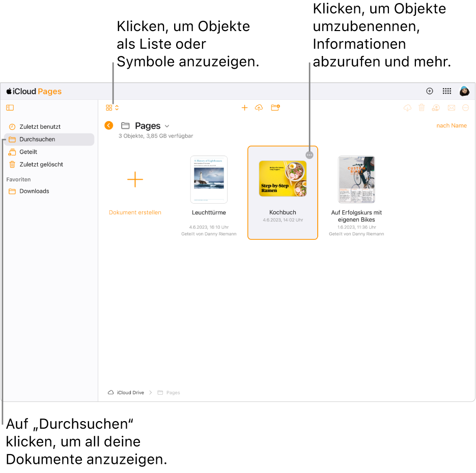This screenshot has height=473, width=476.
Task: Go back with the orange arrow button
Action: pos(108,125)
